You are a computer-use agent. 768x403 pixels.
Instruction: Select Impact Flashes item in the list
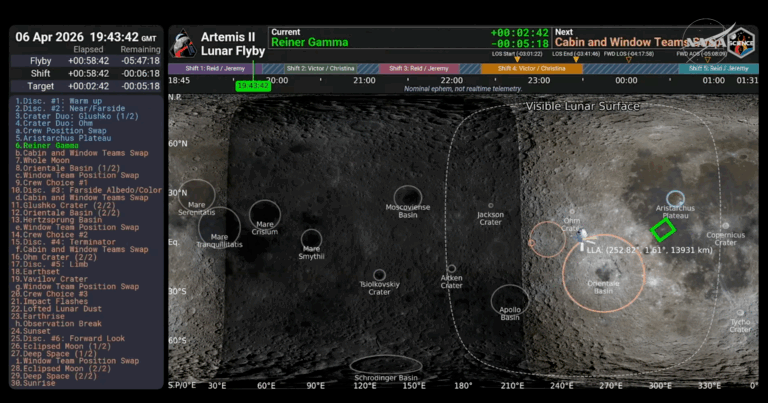coord(51,301)
